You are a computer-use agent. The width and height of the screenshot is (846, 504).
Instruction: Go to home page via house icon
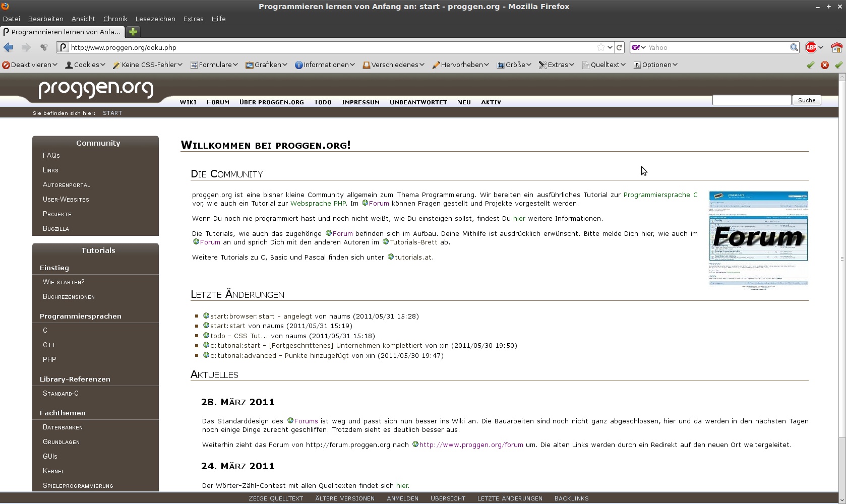click(836, 47)
